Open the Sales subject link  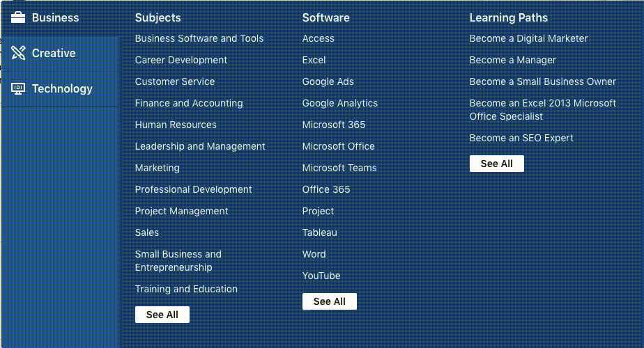tap(147, 232)
